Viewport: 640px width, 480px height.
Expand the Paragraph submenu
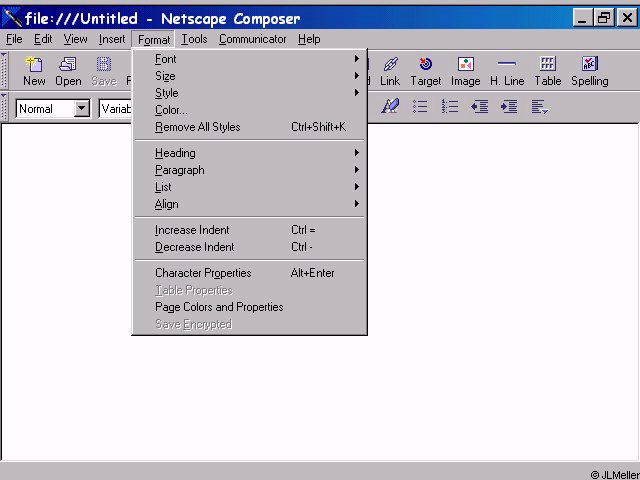(249, 170)
